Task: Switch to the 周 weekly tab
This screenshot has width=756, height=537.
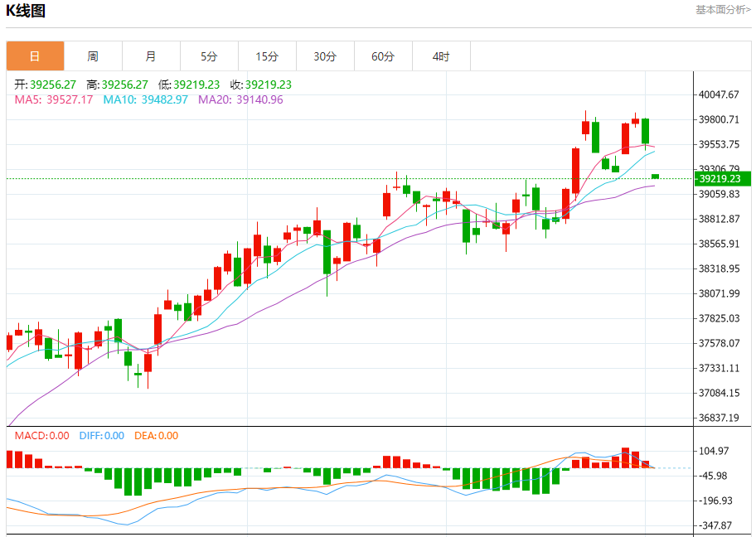Action: tap(93, 56)
